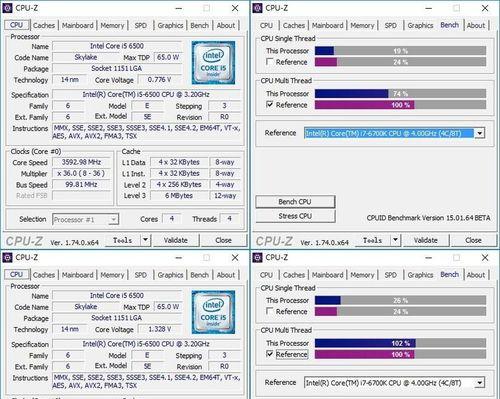The width and height of the screenshot is (500, 399).
Task: Uncheck the Multi Thread Reference checkbox in the top-right window
Action: pyautogui.click(x=270, y=105)
